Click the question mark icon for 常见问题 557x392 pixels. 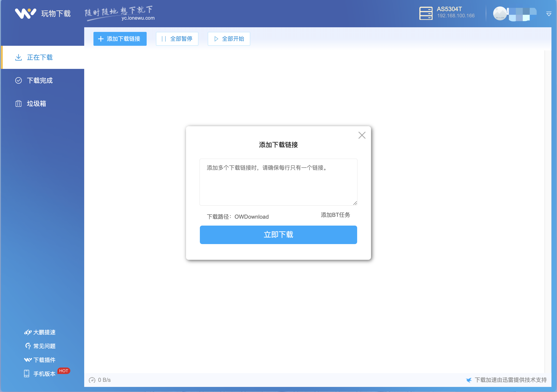click(28, 346)
